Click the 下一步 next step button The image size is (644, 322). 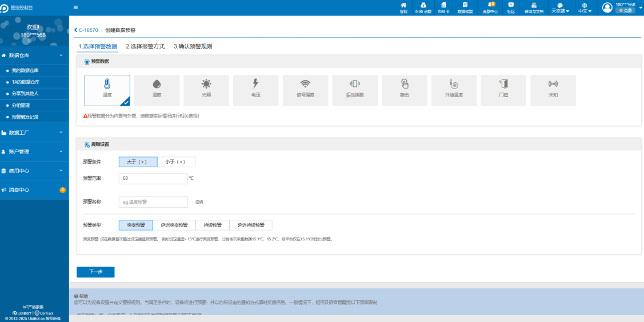pos(95,272)
